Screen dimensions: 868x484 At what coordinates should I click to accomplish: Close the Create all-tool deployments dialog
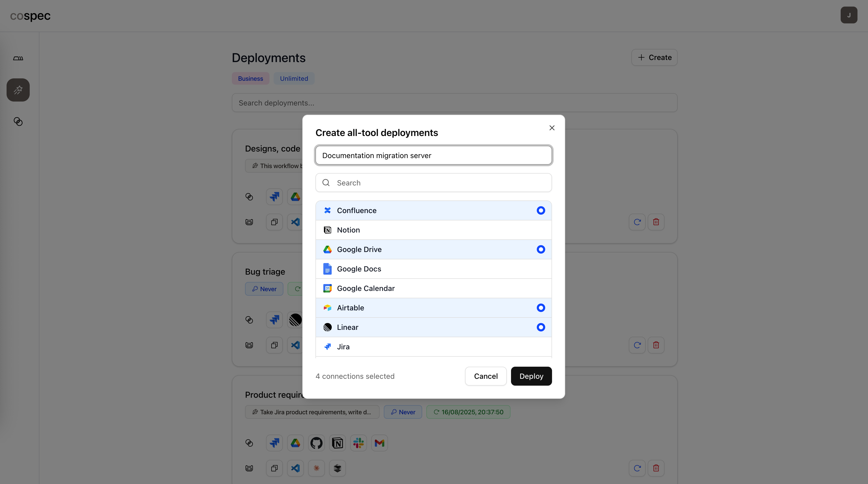(552, 128)
